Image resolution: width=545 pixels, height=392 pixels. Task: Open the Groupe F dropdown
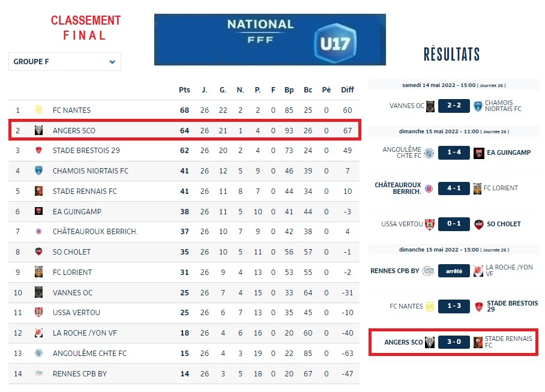pyautogui.click(x=65, y=62)
